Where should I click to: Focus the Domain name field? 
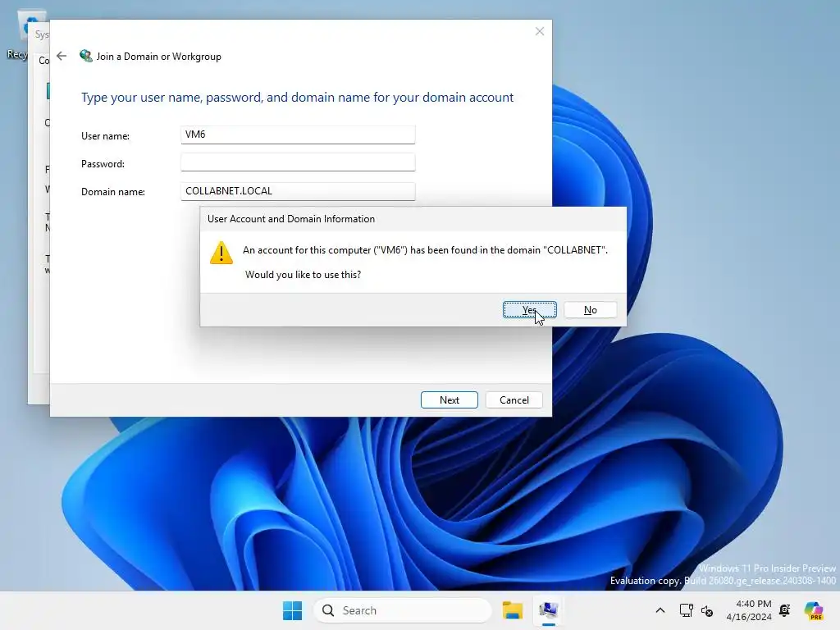[298, 191]
